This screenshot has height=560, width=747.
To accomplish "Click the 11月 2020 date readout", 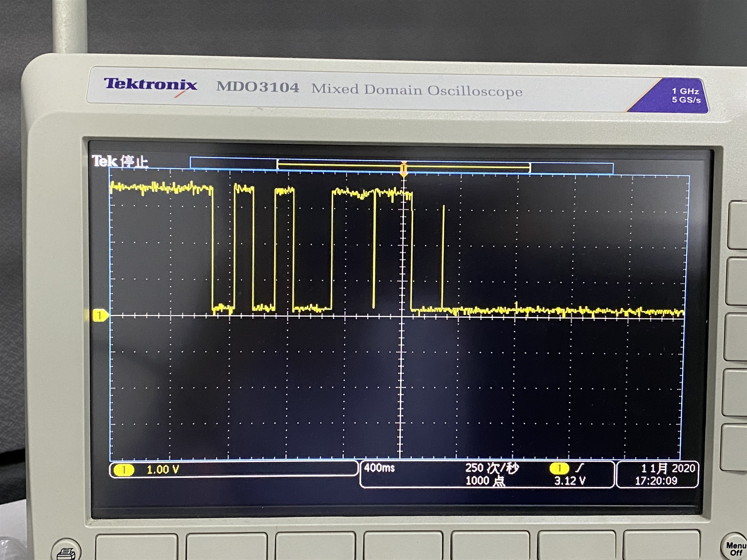I will 668,469.
